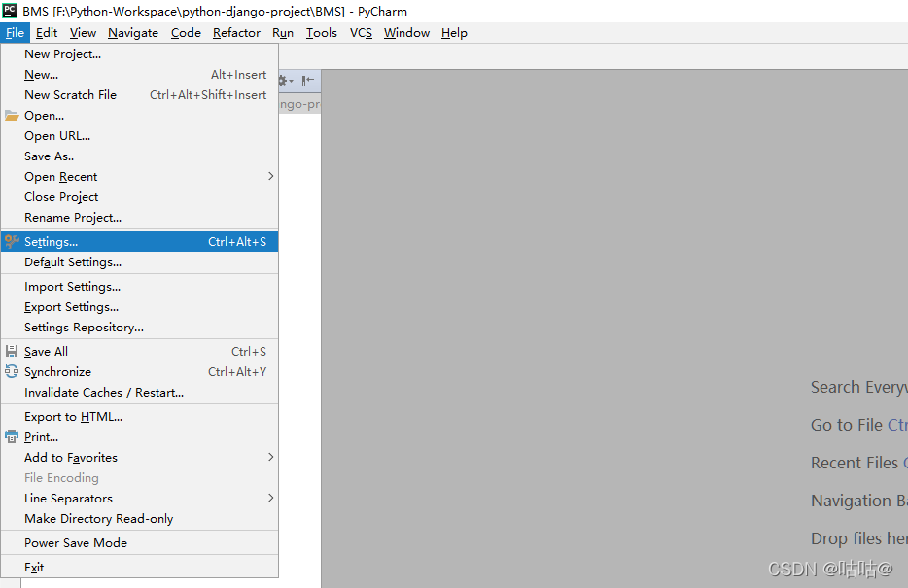The width and height of the screenshot is (908, 588).
Task: Choose Make Directory Read-only
Action: point(140,519)
